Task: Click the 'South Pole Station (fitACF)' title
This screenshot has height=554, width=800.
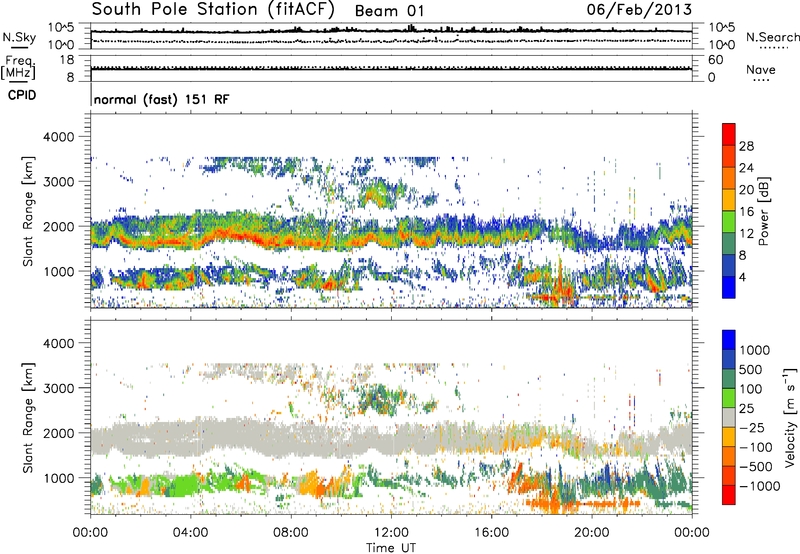Action: [x=213, y=9]
